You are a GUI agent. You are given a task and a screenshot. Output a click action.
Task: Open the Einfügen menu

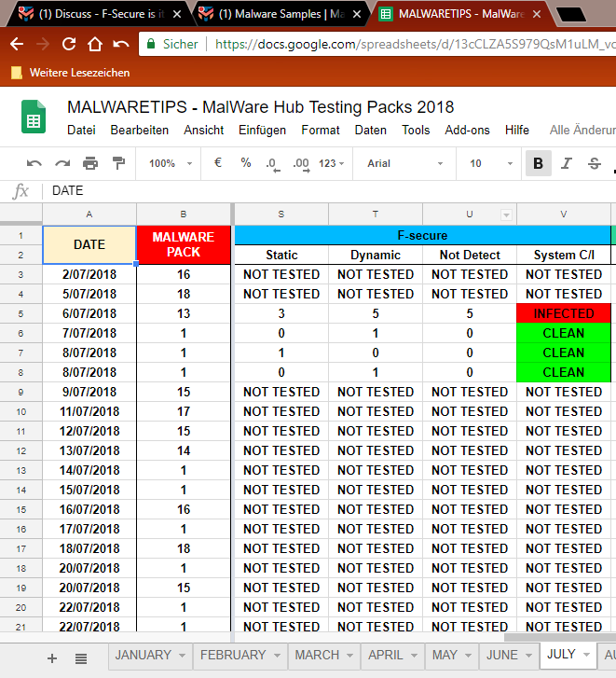click(262, 130)
